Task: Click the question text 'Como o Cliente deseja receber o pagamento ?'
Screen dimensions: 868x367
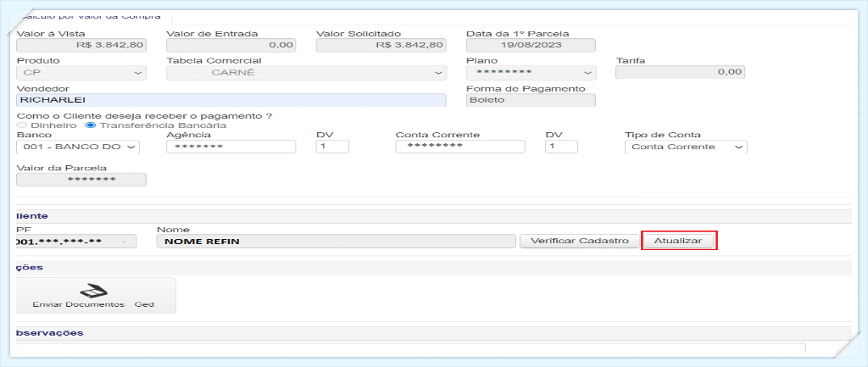Action: 145,116
